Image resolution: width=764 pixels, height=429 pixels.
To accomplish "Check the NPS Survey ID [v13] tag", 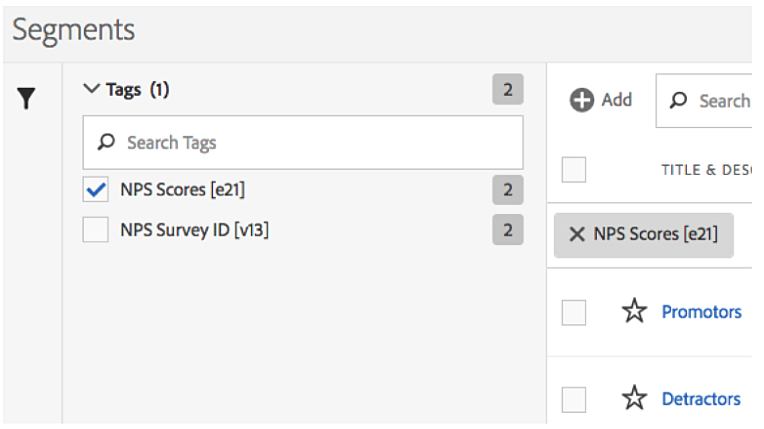I will (x=96, y=230).
